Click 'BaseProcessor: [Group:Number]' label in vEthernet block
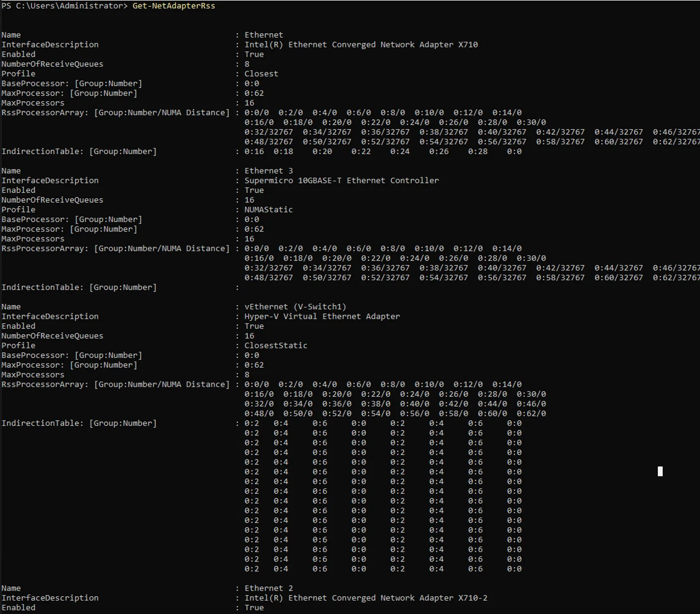This screenshot has width=700, height=614. [72, 355]
